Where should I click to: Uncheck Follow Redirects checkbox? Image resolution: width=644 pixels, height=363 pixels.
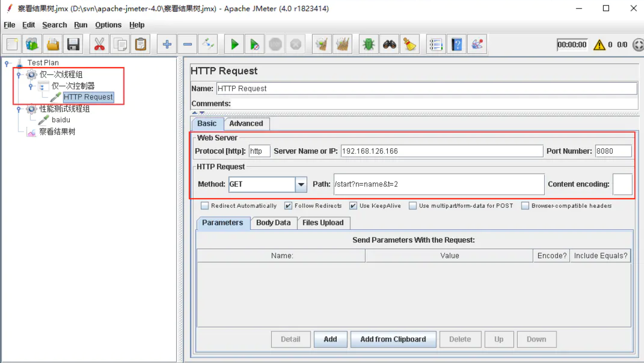click(288, 206)
